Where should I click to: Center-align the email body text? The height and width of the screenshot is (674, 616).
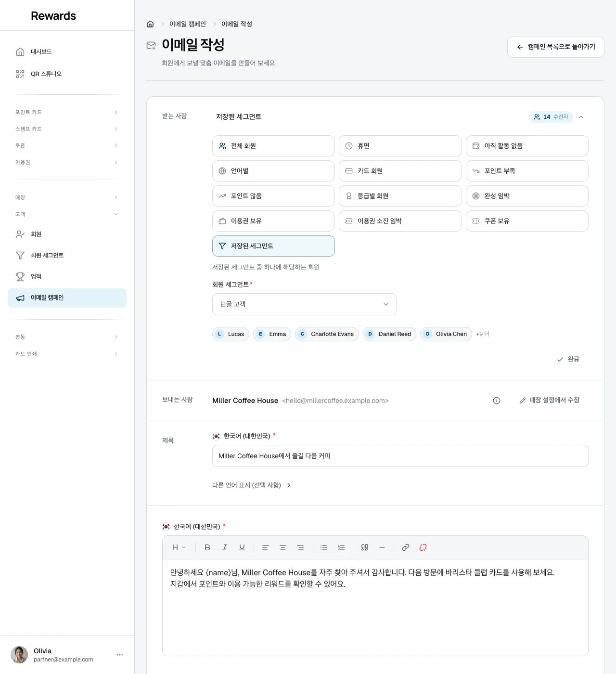[x=283, y=547]
